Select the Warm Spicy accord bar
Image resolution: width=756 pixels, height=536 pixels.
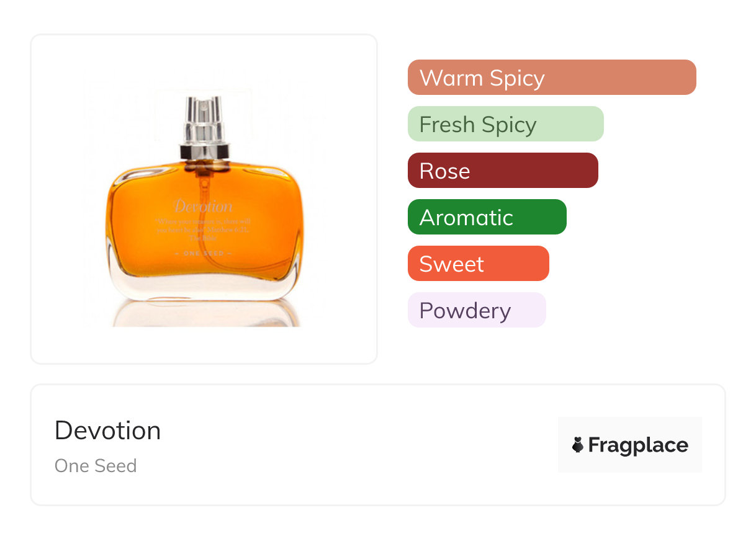click(x=552, y=78)
